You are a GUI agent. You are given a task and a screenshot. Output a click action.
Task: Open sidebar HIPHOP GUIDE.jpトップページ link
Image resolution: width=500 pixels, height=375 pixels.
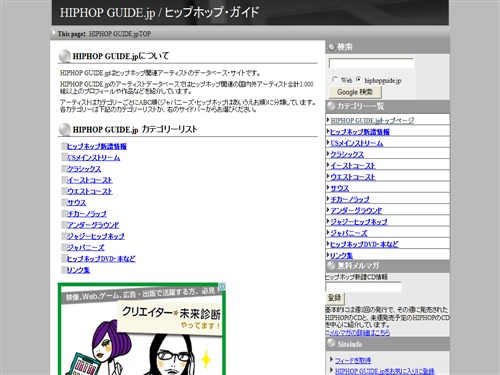point(372,121)
